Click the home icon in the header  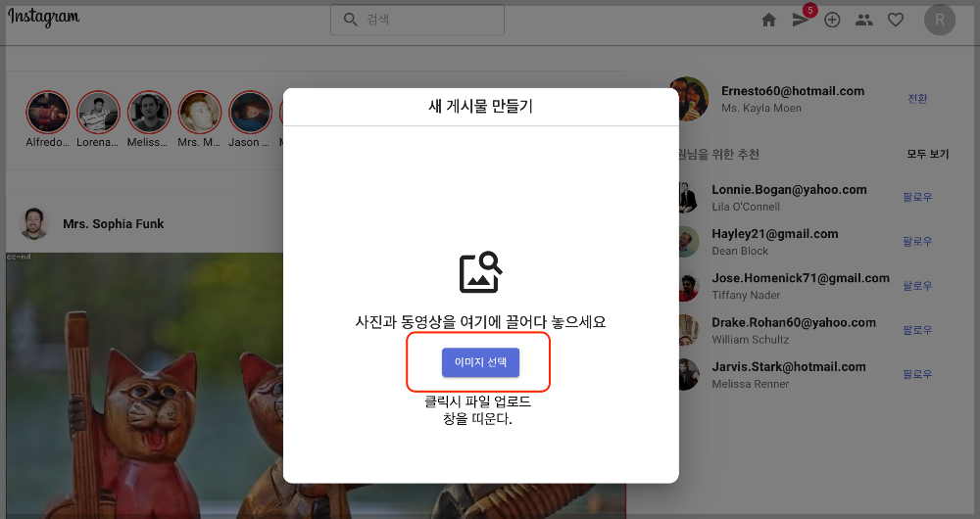[x=768, y=20]
